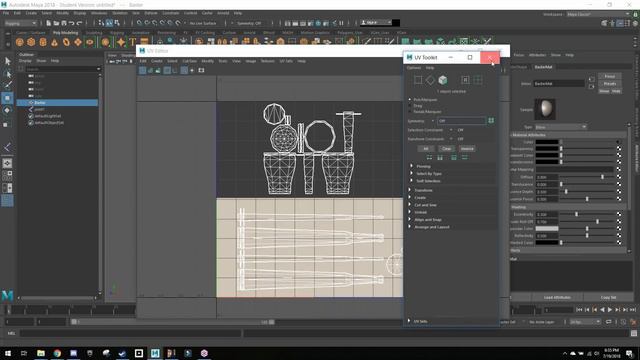Click the Inverse button in UV Toolkit
The height and width of the screenshot is (360, 640).
coord(467,149)
